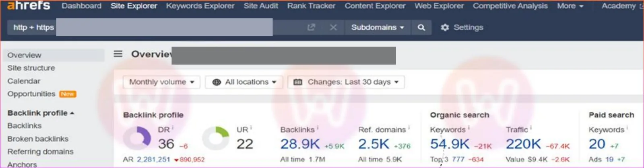The height and width of the screenshot is (168, 644).
Task: Click the All time 5.9K ref. domains text
Action: click(380, 160)
